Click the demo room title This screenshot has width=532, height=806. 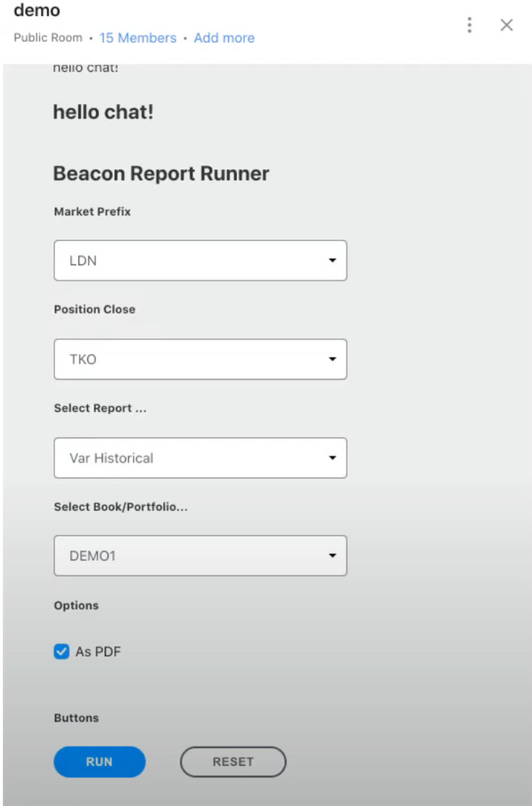point(37,10)
